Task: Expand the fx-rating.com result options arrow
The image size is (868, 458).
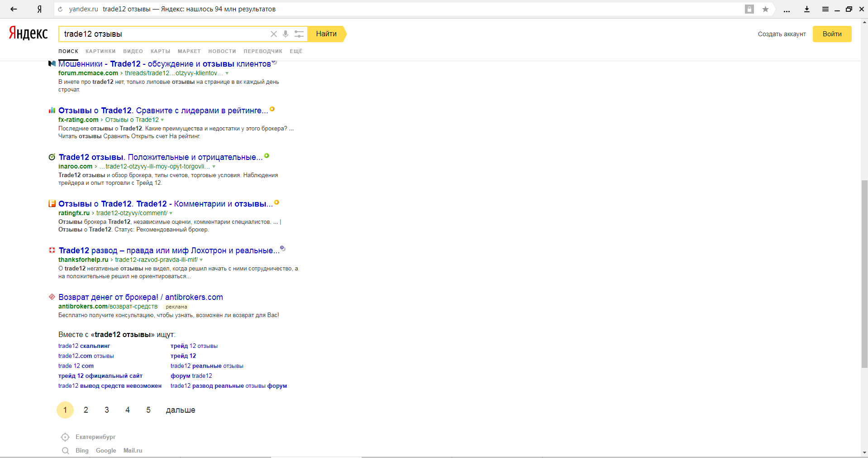Action: [x=162, y=120]
